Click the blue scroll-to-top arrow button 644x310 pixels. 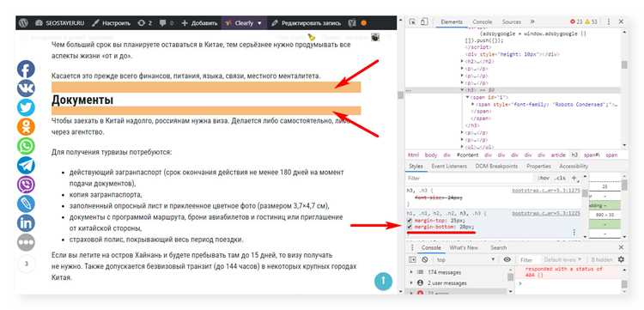[x=383, y=282]
